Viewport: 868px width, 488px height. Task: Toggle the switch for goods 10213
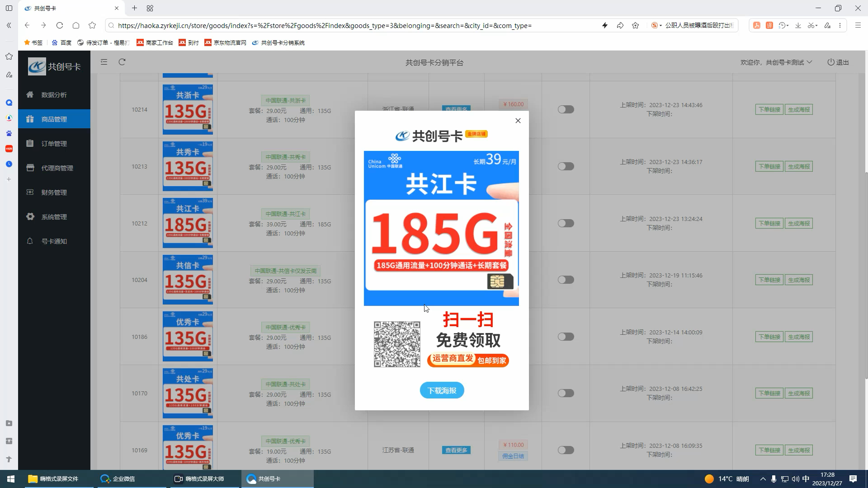[x=566, y=166]
